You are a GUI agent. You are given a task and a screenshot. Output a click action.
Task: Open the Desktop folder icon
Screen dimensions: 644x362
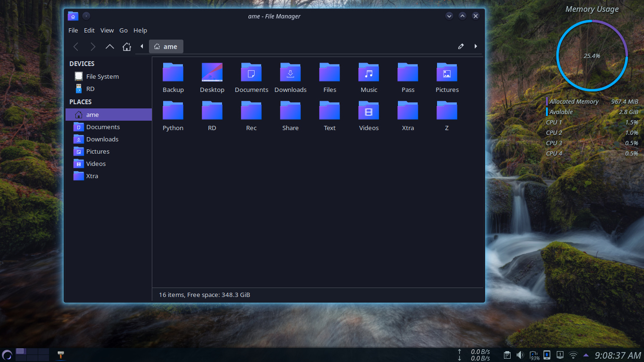pyautogui.click(x=212, y=73)
